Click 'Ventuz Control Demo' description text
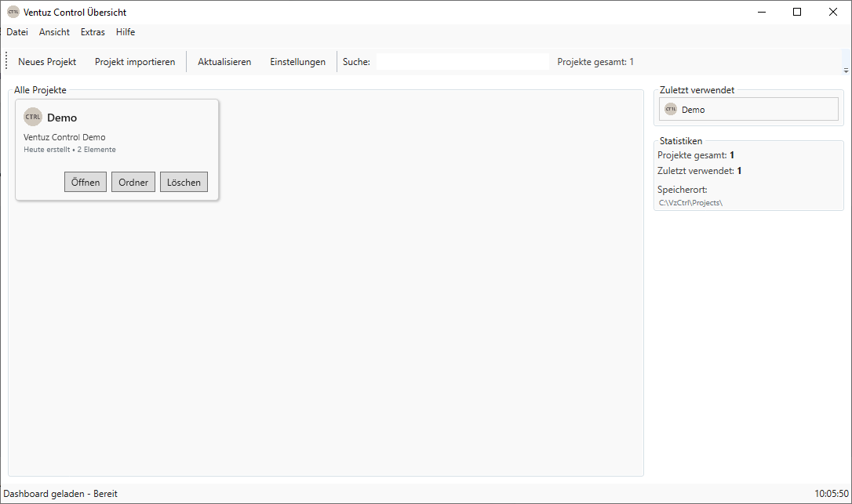 tap(64, 137)
